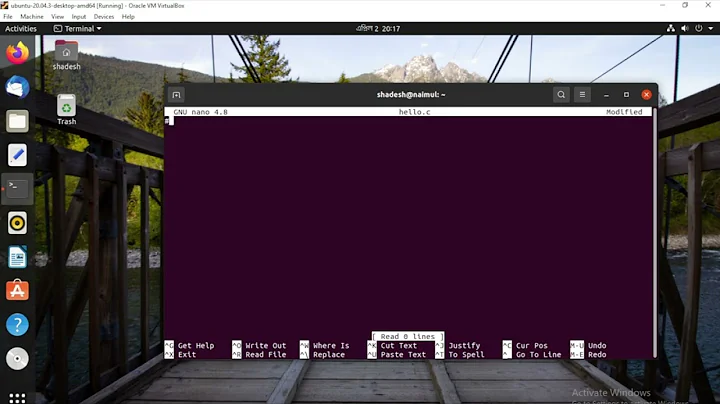Image resolution: width=720 pixels, height=404 pixels.
Task: Click the network status icon in the top bar
Action: coord(671,28)
